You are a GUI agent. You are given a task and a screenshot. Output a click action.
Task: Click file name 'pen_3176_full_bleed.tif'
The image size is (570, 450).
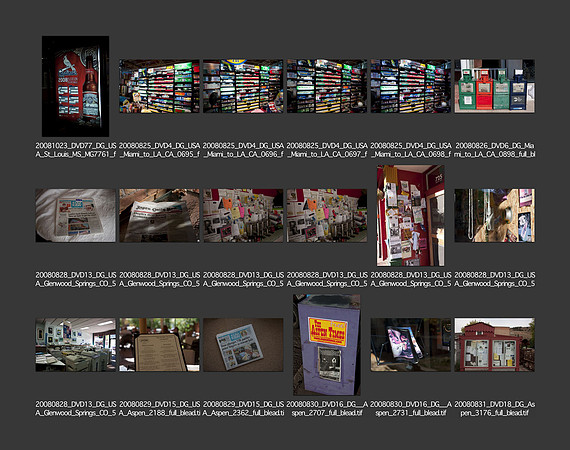tap(494, 409)
